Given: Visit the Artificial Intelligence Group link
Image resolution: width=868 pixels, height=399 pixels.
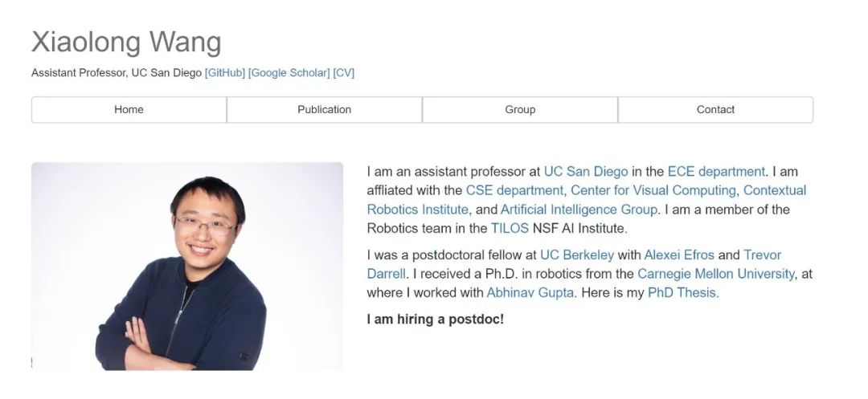Looking at the screenshot, I should [579, 210].
